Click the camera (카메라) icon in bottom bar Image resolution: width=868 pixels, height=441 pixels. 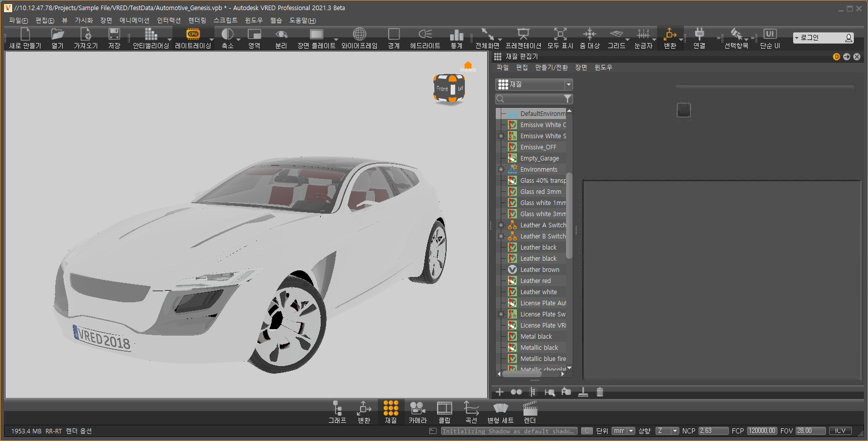tap(417, 409)
